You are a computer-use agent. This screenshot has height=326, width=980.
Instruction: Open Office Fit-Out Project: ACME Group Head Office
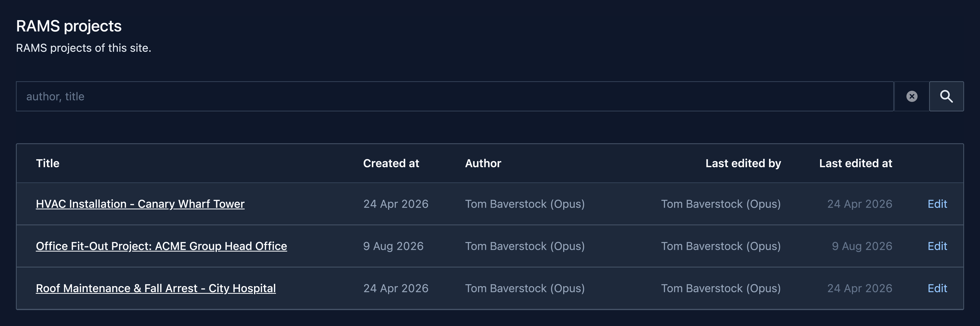tap(161, 246)
